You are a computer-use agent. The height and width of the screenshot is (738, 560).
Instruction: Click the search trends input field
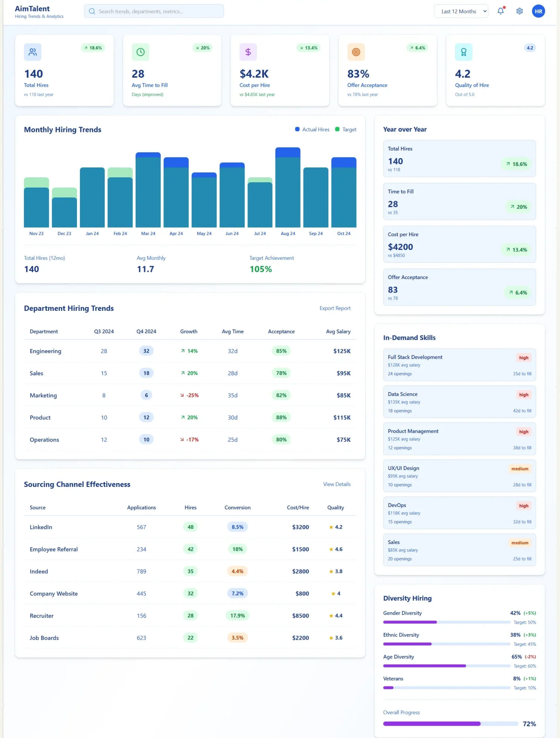(154, 11)
